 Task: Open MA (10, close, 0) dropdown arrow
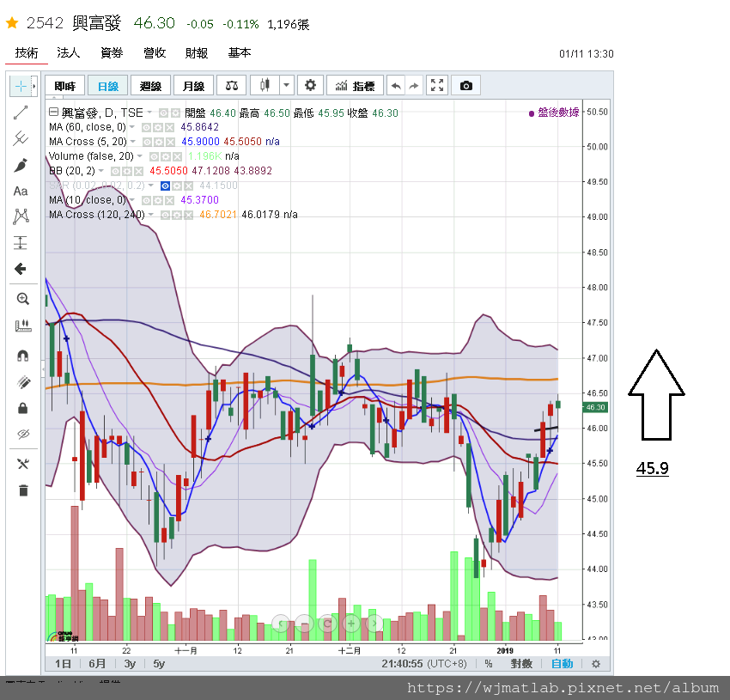(x=132, y=200)
